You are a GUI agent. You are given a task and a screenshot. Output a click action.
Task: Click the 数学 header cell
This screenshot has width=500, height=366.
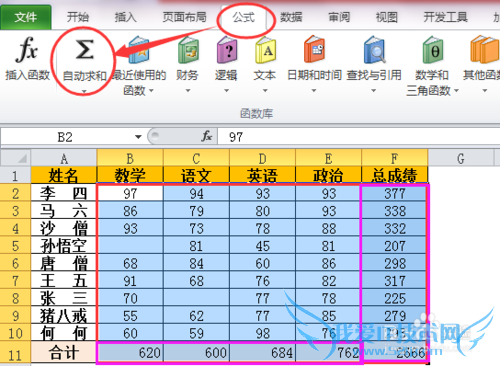click(130, 175)
